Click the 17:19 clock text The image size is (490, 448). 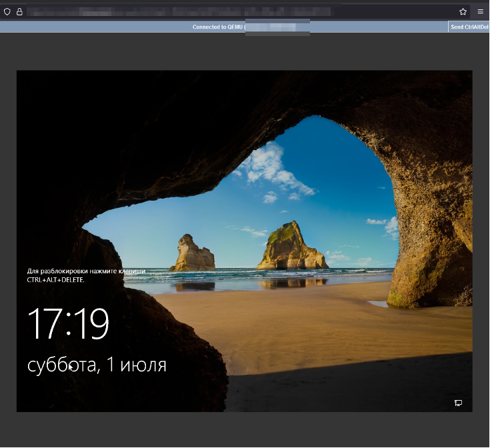click(69, 323)
